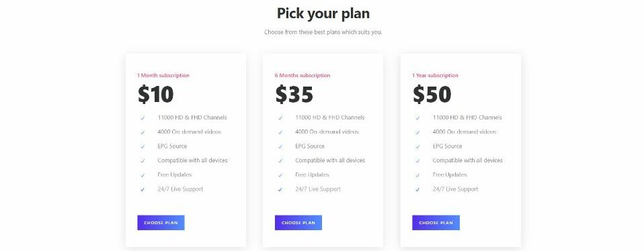The width and height of the screenshot is (644, 251).
Task: Click checkmark by Compatible with all devices in $50 plan
Action: [417, 161]
